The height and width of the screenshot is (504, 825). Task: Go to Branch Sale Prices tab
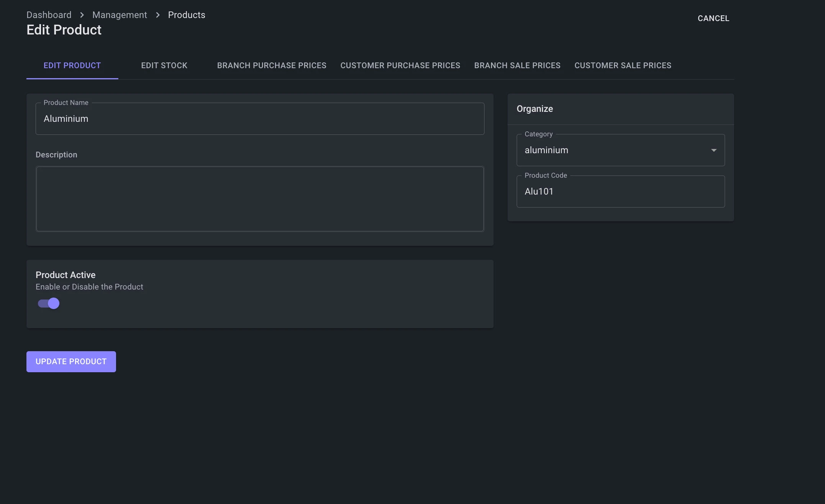click(x=517, y=65)
